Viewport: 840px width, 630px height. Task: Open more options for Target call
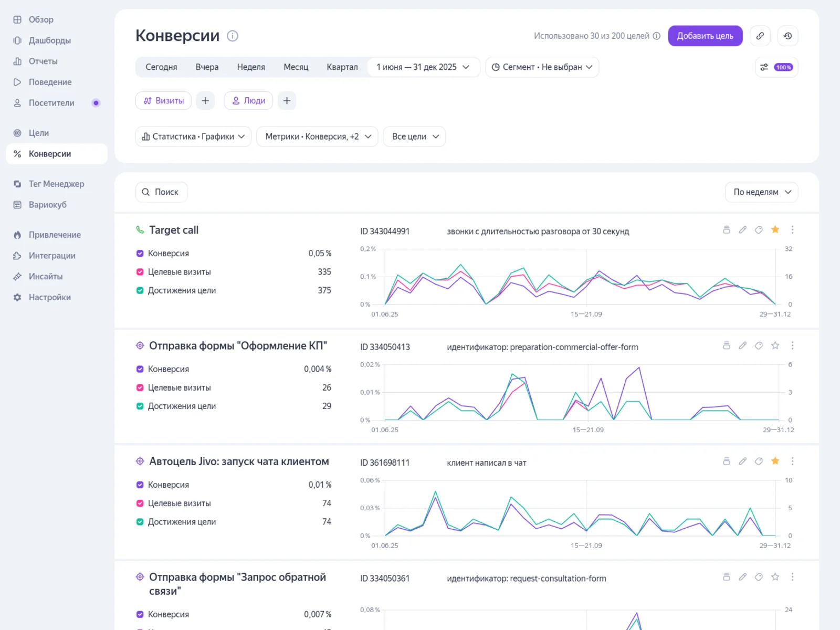click(793, 230)
